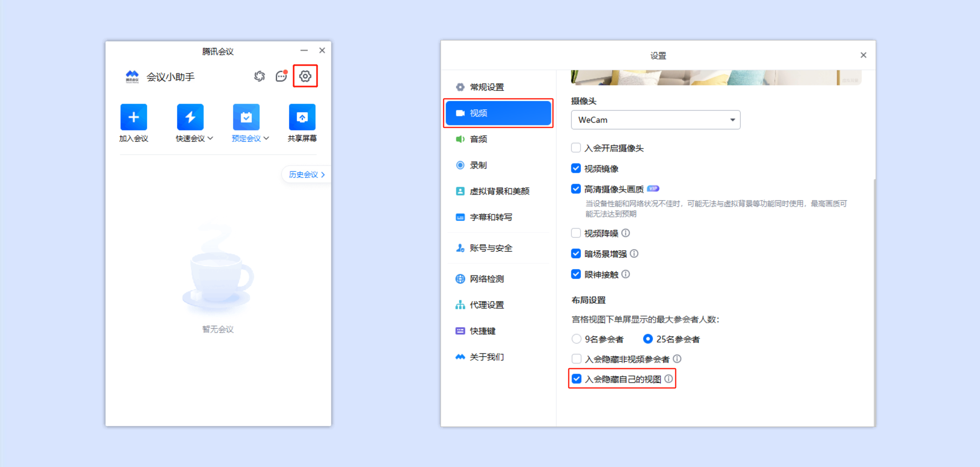Toggle 眼神接触 checkbox

576,274
